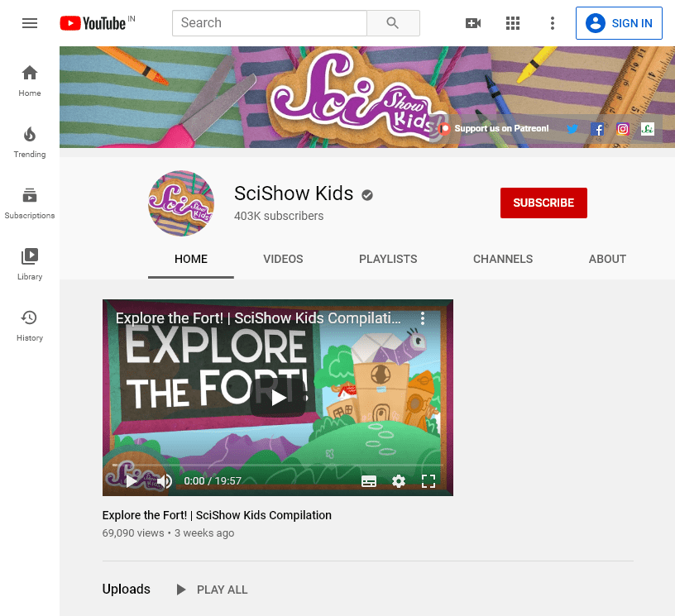
Task: Mute the video with the speaker icon
Action: tap(165, 481)
